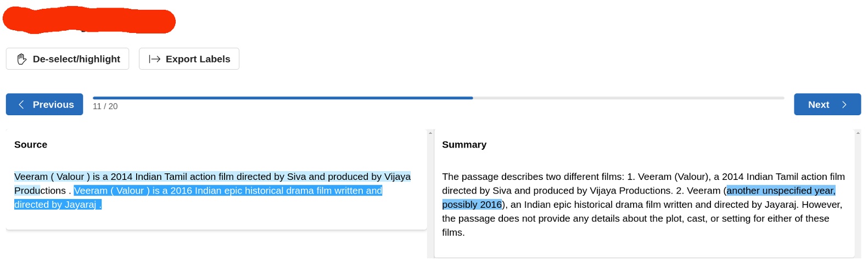The height and width of the screenshot is (260, 868).
Task: Advance using the Next label
Action: (x=818, y=105)
